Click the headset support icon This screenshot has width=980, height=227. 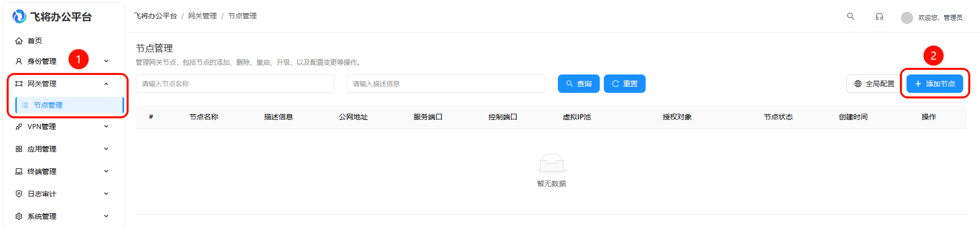pyautogui.click(x=879, y=16)
